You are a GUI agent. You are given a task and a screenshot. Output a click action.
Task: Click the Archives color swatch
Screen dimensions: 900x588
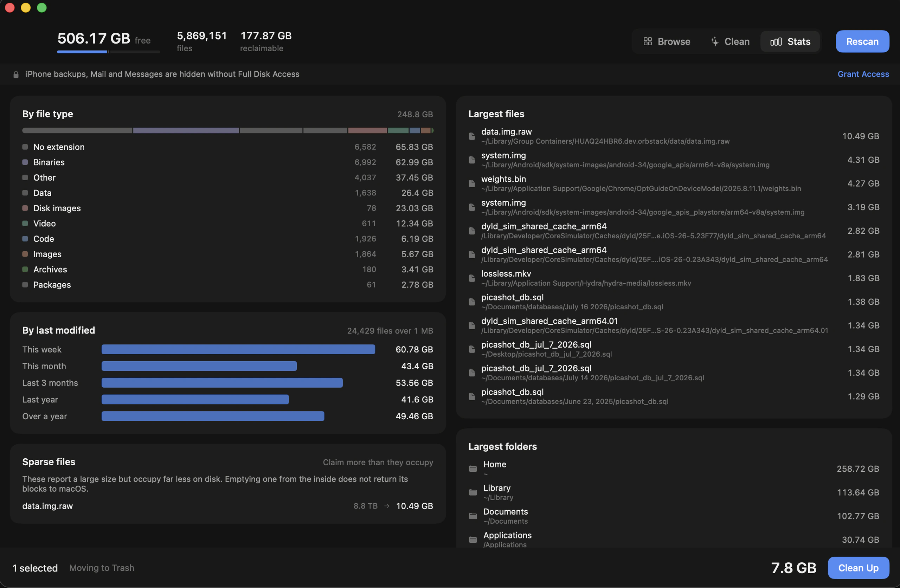point(25,270)
